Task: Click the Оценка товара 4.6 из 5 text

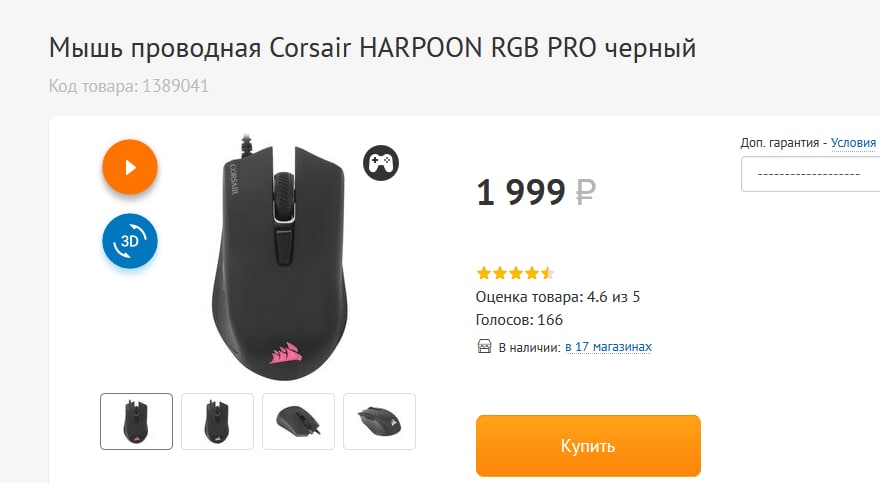Action: (558, 297)
